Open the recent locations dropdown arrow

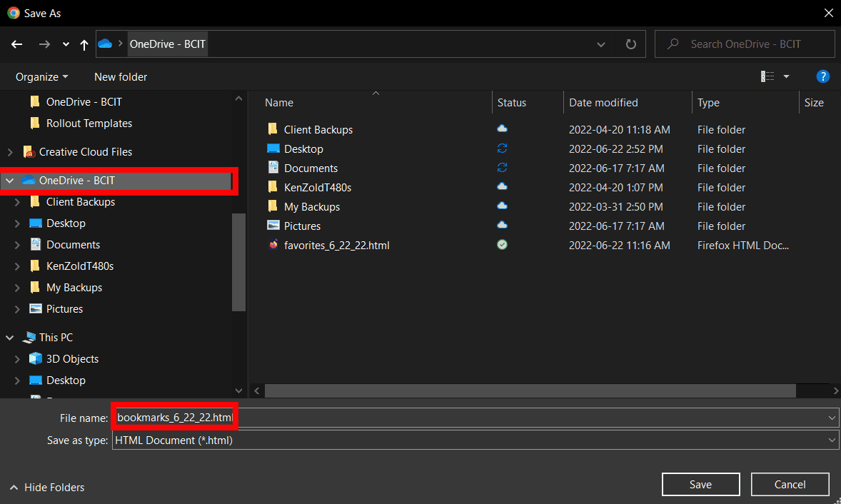(66, 44)
